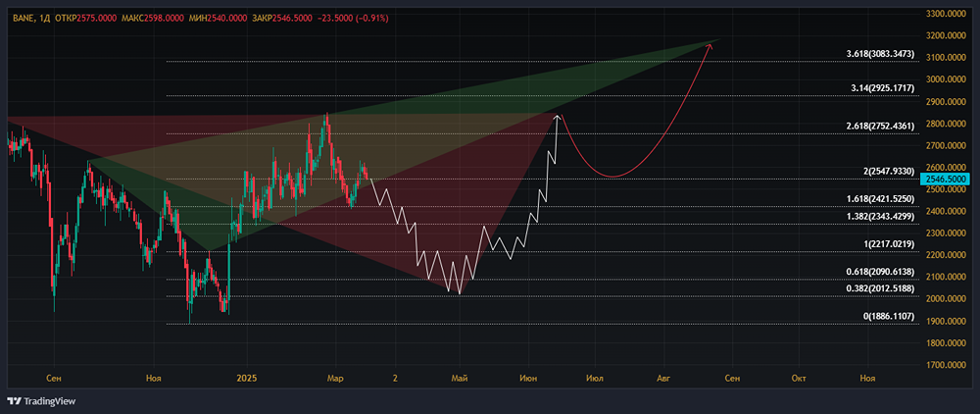Select Fibonacci level 3.14(2925.1717)

883,89
